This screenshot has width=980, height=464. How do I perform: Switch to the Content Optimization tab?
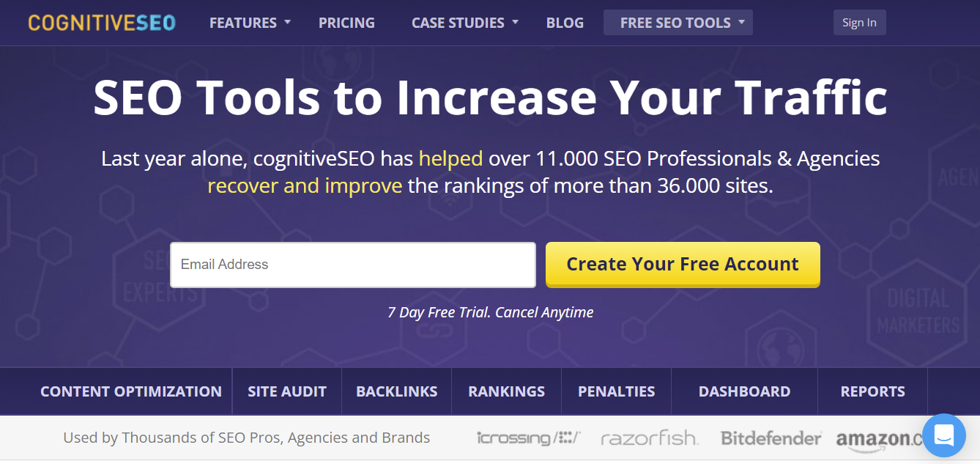pyautogui.click(x=131, y=391)
